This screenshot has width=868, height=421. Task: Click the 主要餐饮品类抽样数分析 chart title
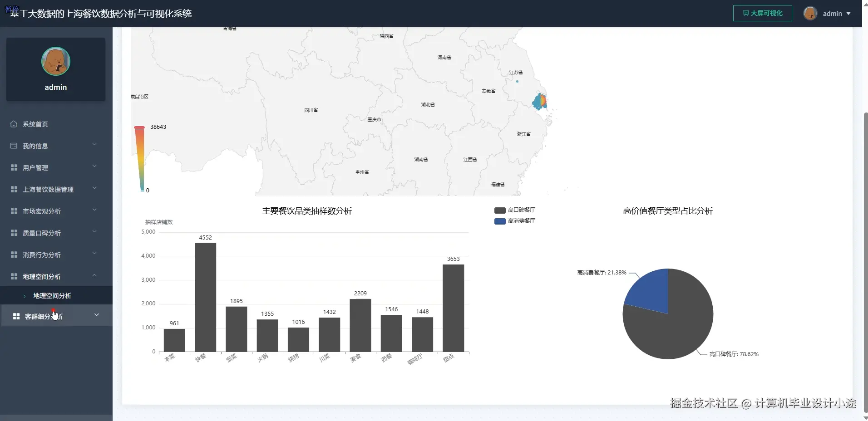click(307, 211)
